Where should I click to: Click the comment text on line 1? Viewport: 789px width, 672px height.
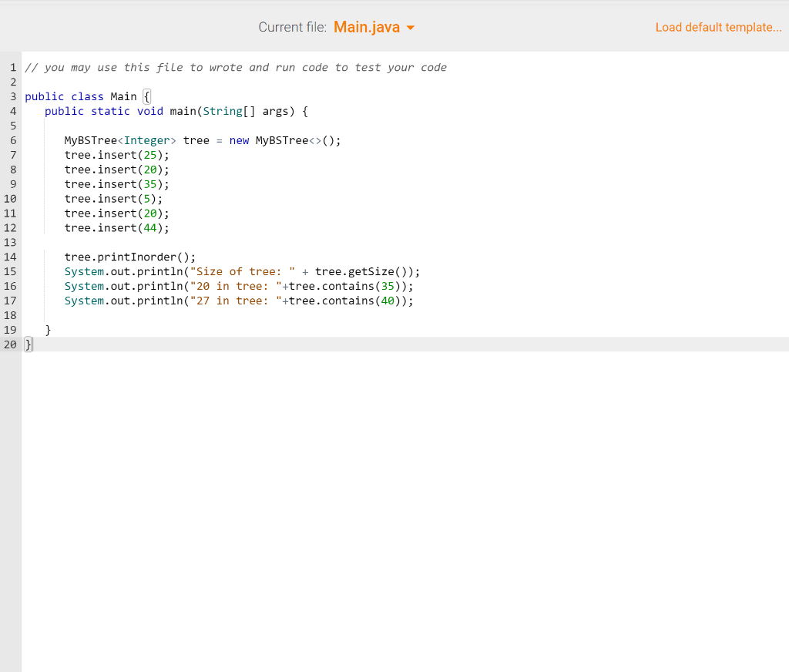pos(236,68)
